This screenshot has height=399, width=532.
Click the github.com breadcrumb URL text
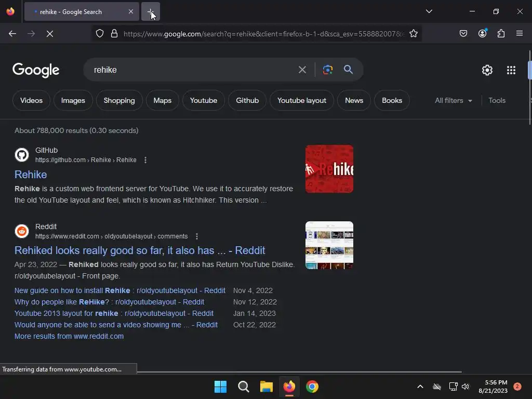click(86, 160)
